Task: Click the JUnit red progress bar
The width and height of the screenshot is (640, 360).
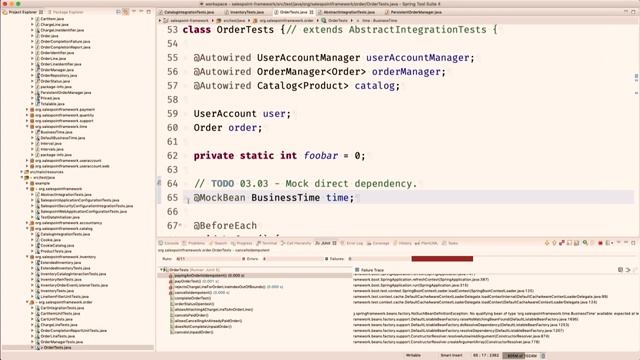Action: click(442, 259)
